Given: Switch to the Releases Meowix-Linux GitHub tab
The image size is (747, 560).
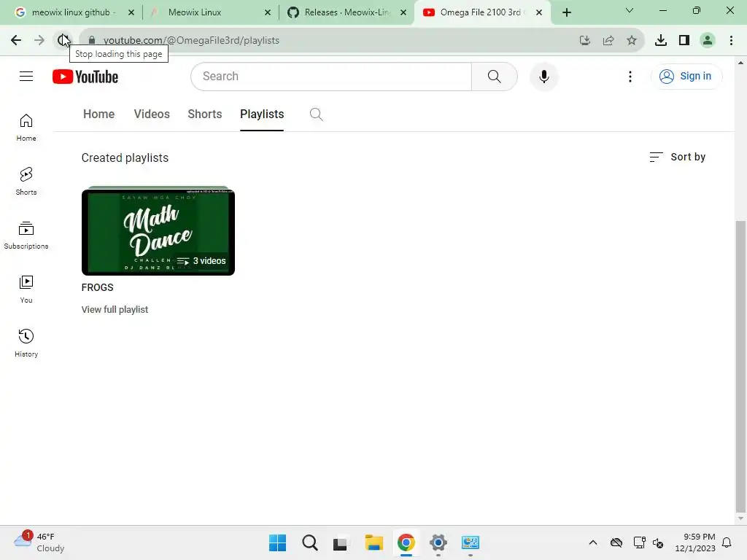Looking at the screenshot, I should [347, 12].
